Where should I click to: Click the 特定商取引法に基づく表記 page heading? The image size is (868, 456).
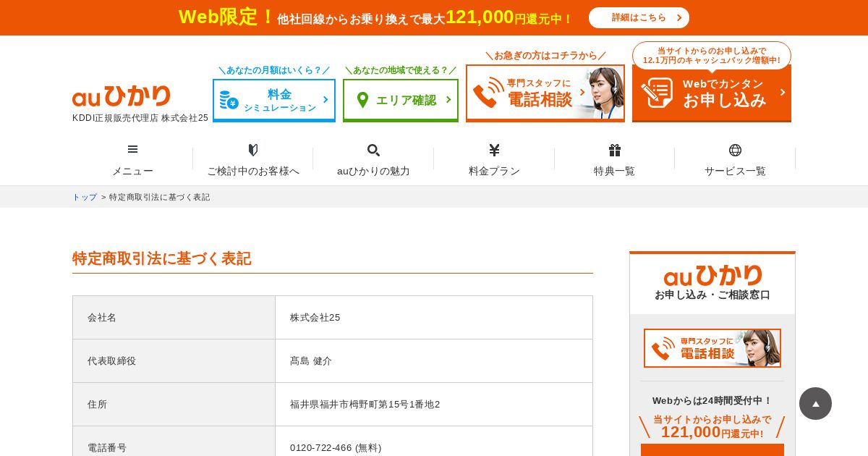coord(162,258)
